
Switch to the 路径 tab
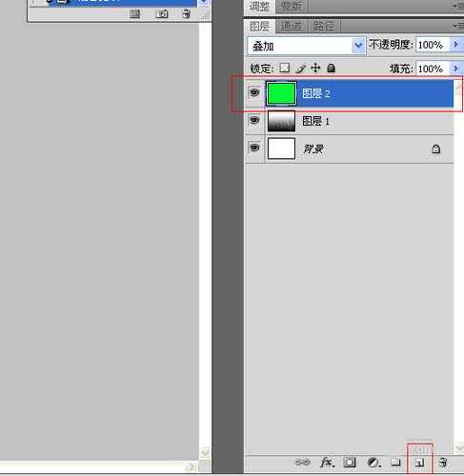point(324,27)
